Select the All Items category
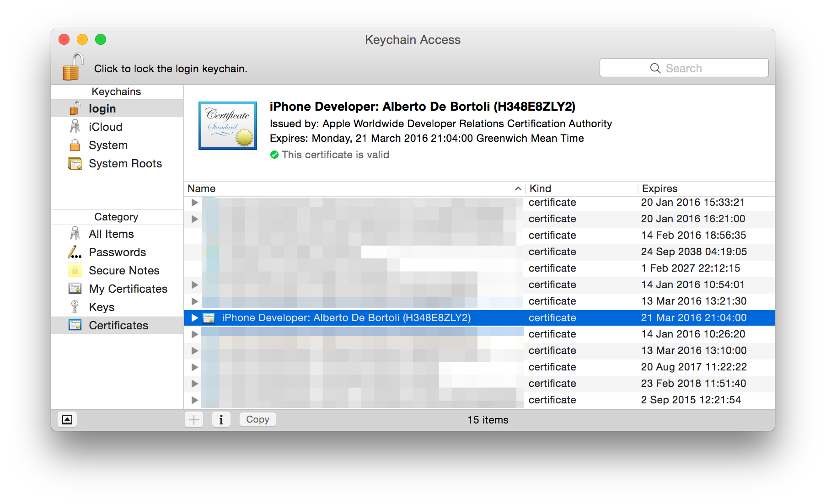 click(x=111, y=234)
